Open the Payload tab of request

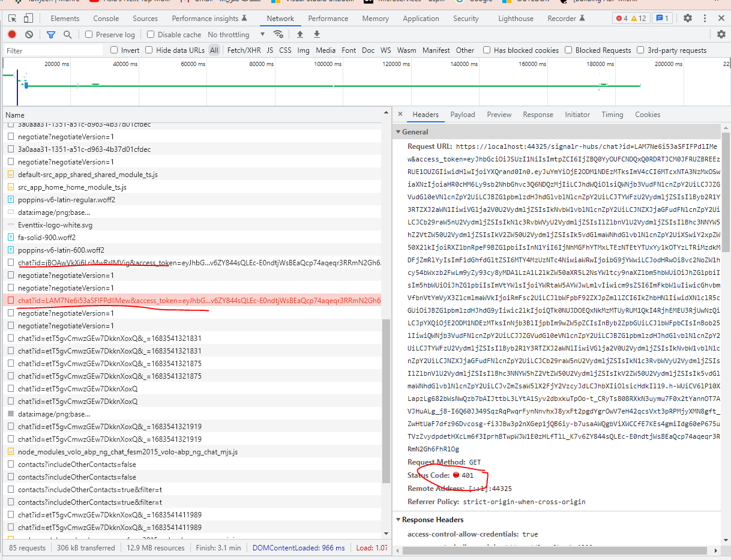click(x=462, y=115)
